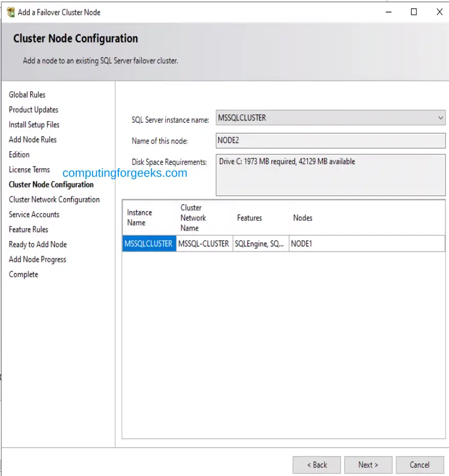Click the Instance Name column header
This screenshot has width=449, height=476.
pyautogui.click(x=149, y=218)
